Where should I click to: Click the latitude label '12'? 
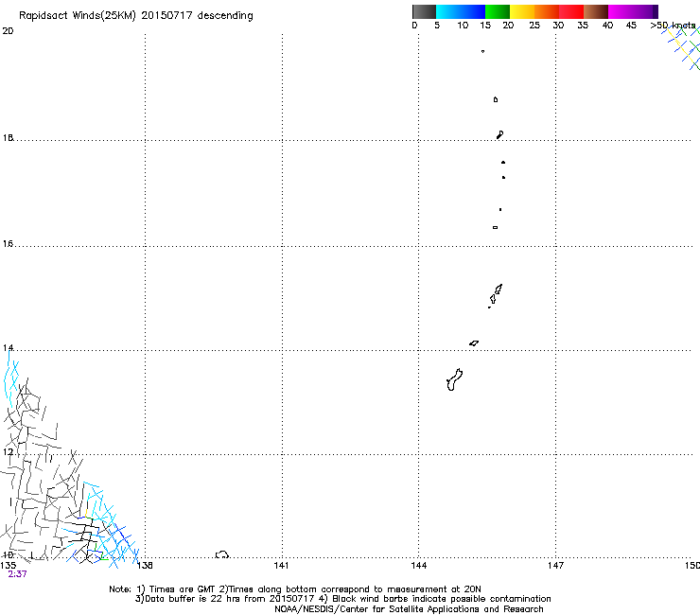pos(8,452)
